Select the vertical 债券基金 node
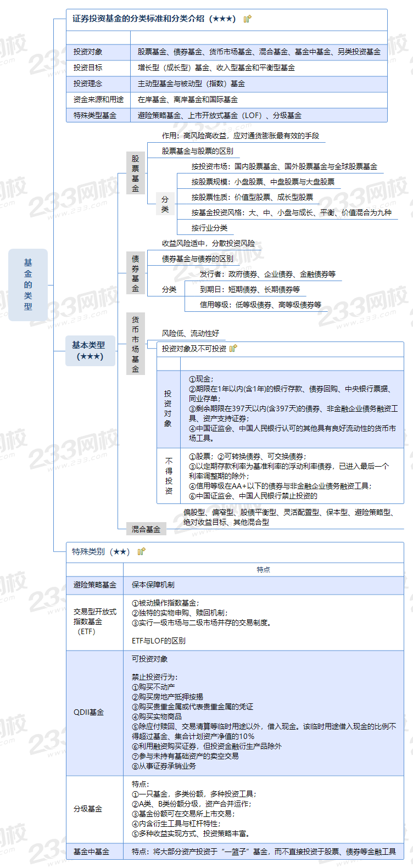Viewport: 413px width, 868px height. (x=136, y=273)
